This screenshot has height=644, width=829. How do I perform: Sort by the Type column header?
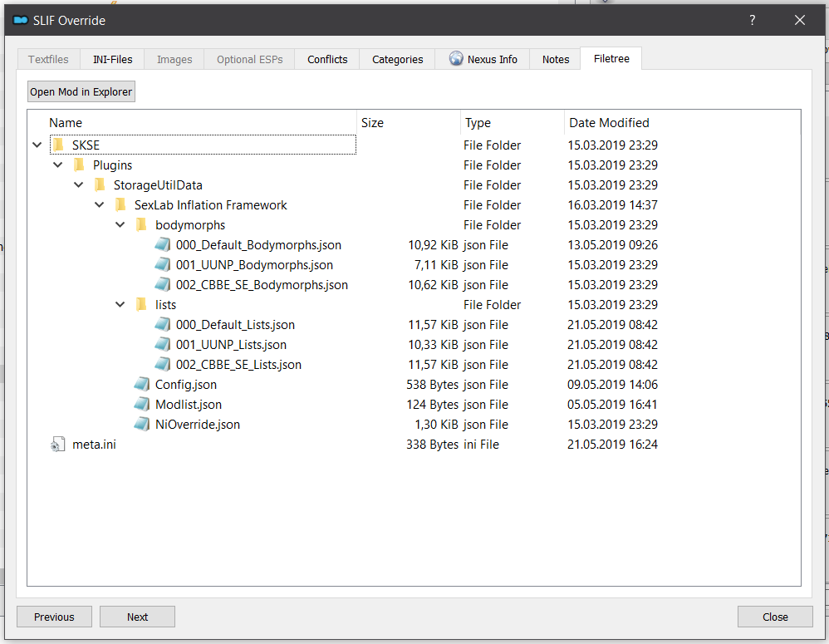point(478,123)
